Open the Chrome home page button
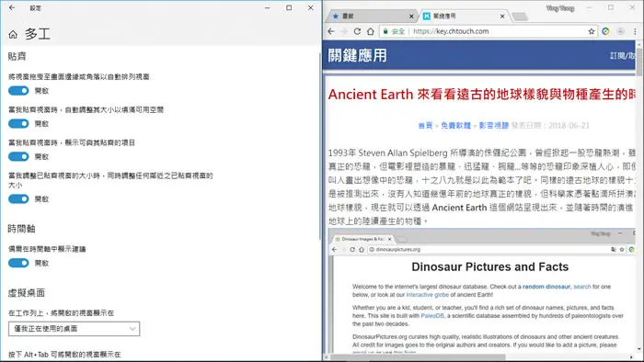 pos(371,31)
